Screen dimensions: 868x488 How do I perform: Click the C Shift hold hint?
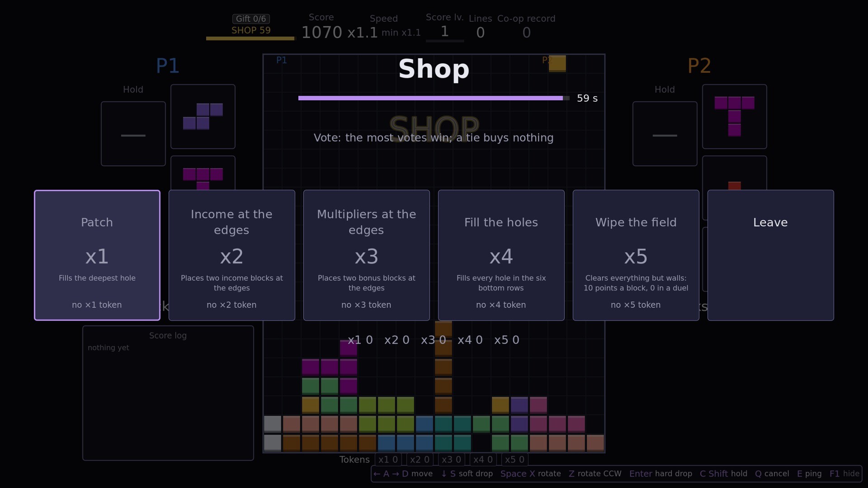(723, 474)
